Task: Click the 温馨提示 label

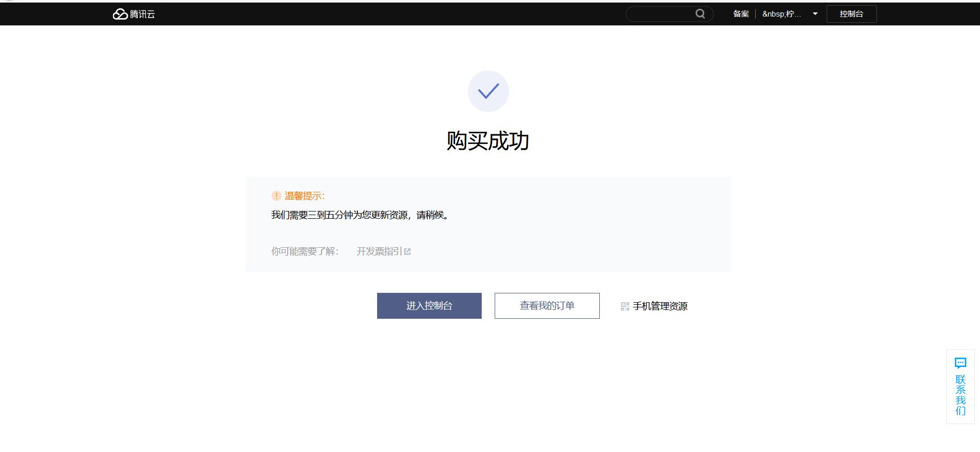Action: [305, 196]
